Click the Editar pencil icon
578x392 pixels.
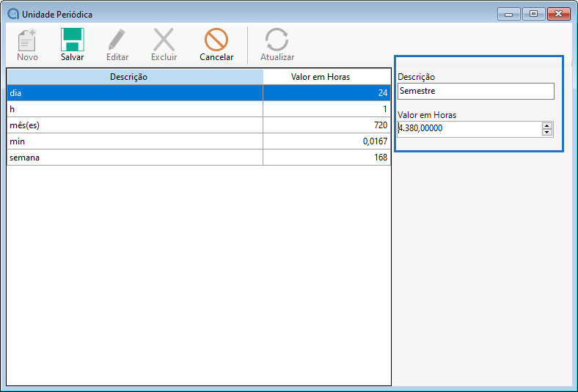117,40
